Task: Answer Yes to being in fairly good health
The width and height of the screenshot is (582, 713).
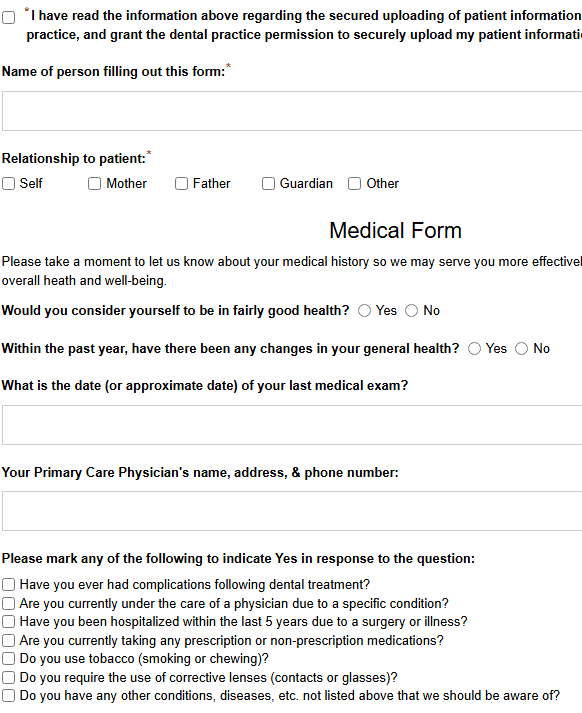Action: tap(364, 311)
